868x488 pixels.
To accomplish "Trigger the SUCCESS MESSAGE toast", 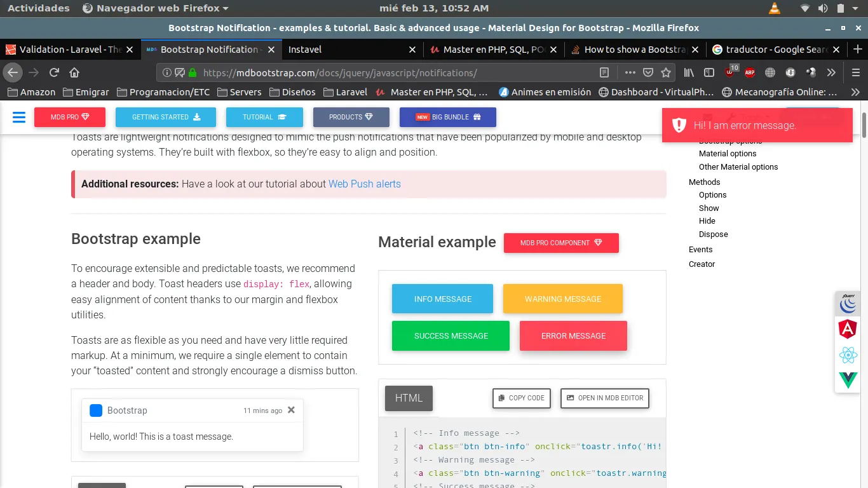I will 451,335.
